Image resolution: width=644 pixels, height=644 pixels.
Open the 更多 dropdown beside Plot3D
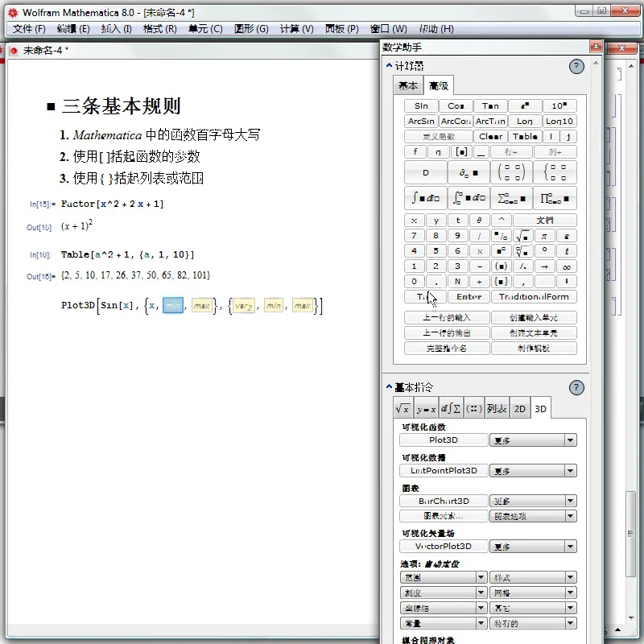click(533, 440)
